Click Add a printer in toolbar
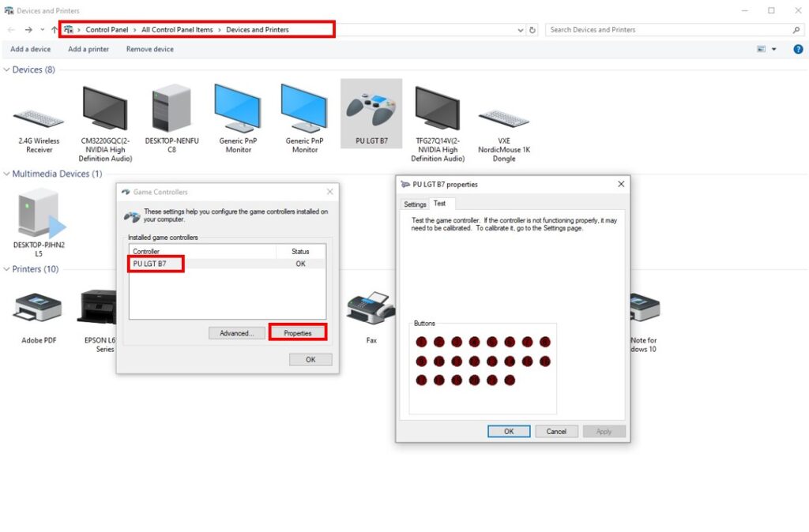This screenshot has width=809, height=532. 88,49
